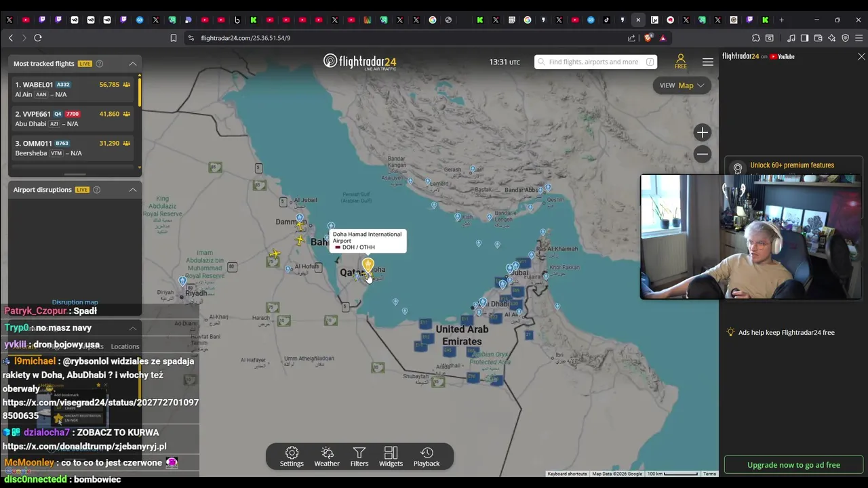Go back in browser history
This screenshot has height=488, width=868.
(x=11, y=38)
